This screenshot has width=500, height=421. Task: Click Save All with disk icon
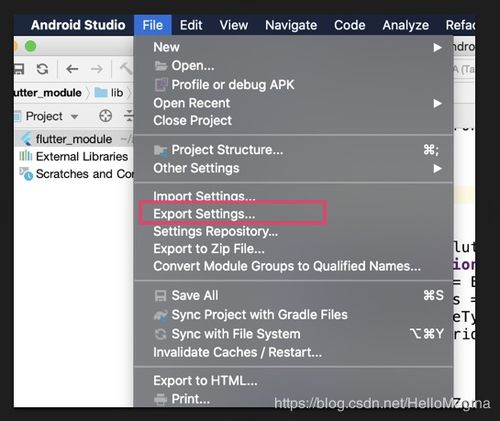(186, 296)
